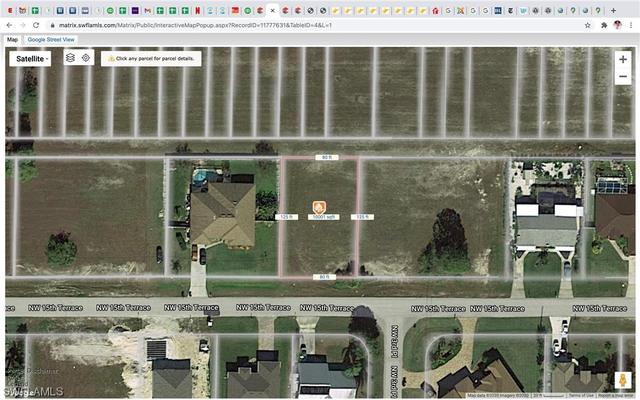The width and height of the screenshot is (640, 400).
Task: Close the active browser tab
Action: 273,9
